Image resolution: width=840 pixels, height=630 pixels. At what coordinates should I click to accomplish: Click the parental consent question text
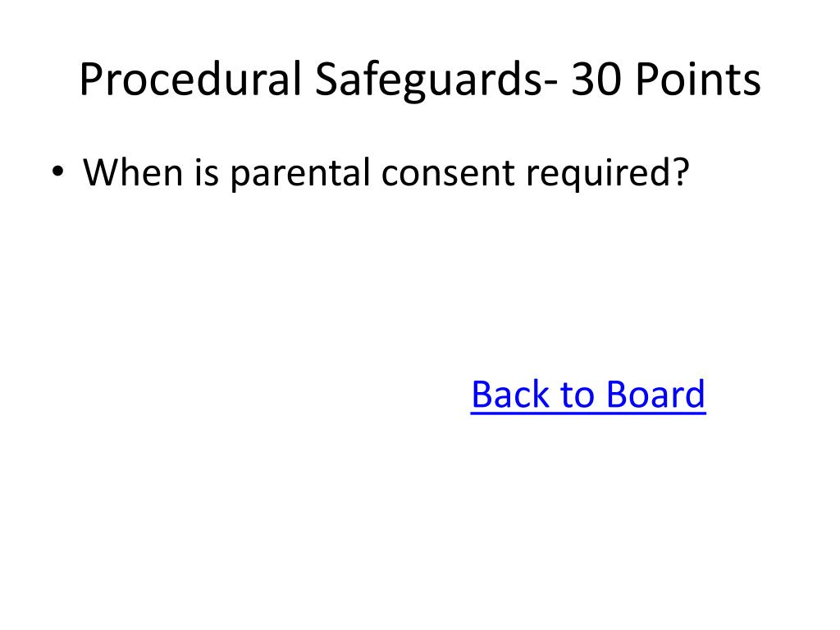click(386, 174)
